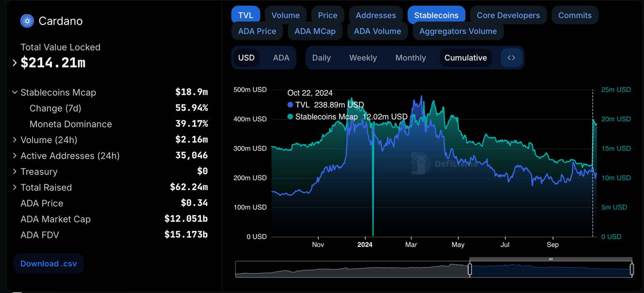Click the 35,046 active addresses value
644x293 pixels.
(191, 155)
